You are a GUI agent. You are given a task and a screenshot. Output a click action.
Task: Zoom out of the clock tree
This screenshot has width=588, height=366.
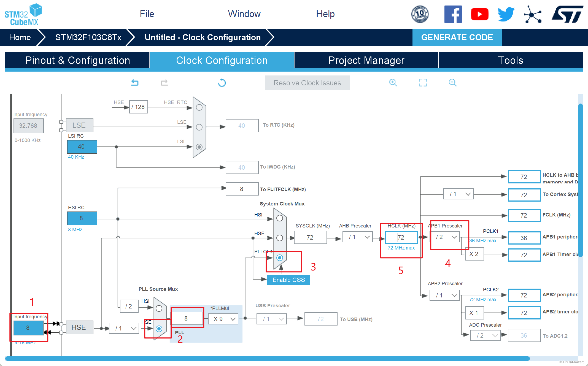pos(452,82)
